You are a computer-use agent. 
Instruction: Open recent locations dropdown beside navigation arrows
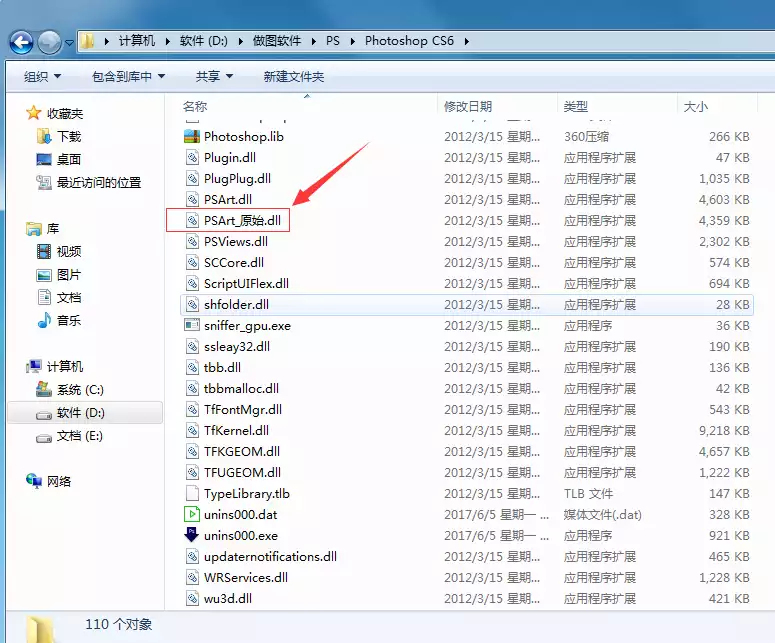(69, 43)
